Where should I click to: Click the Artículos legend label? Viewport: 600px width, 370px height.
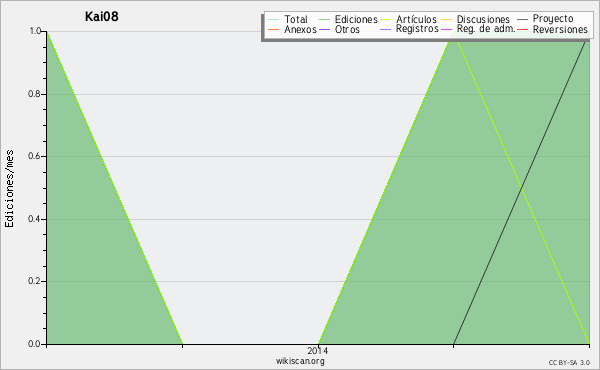click(416, 19)
